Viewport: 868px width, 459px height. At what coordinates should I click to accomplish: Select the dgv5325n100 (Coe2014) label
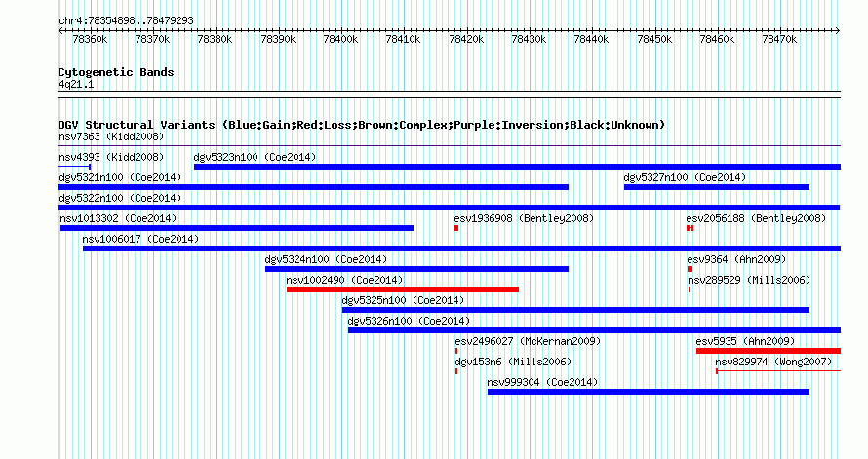pos(403,300)
